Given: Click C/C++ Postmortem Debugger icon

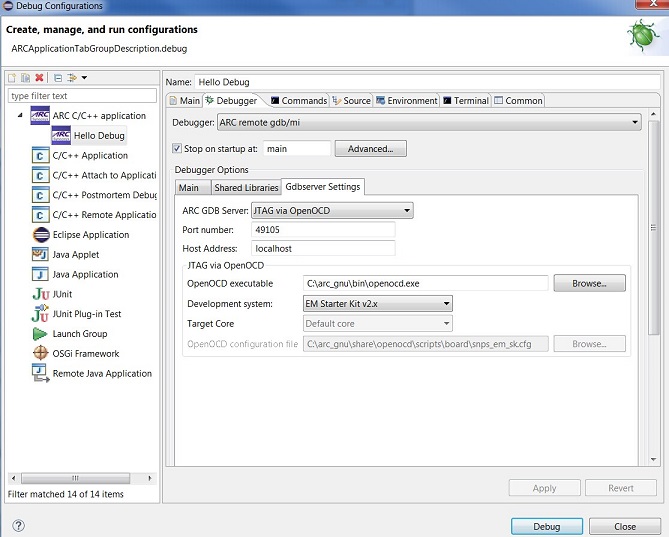Looking at the screenshot, I should point(41,195).
